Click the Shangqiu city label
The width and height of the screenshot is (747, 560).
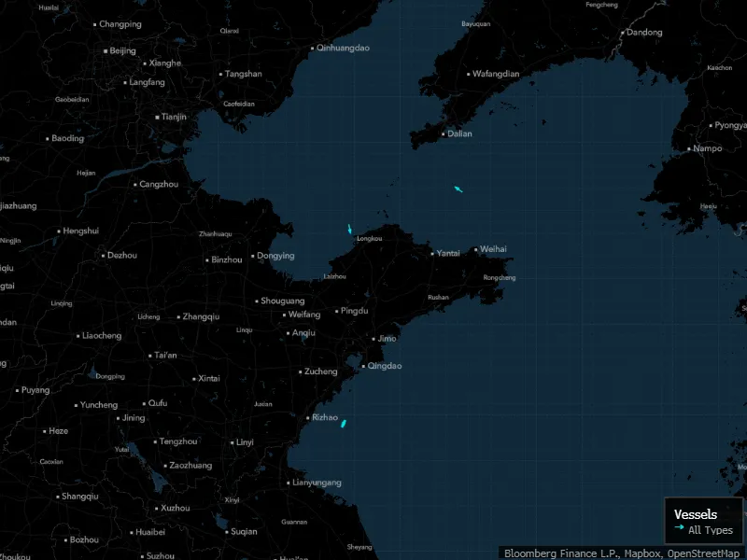point(80,497)
